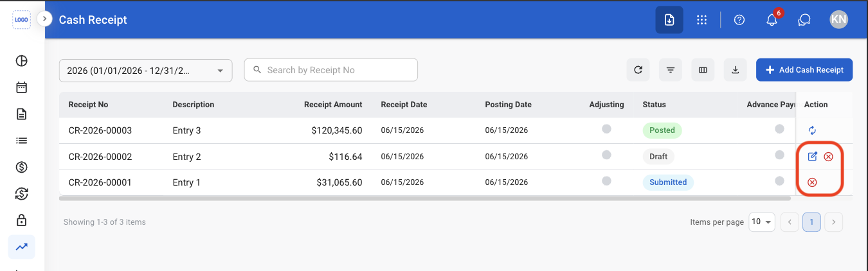Toggle Adjusting indicator for Entry 3
This screenshot has width=868, height=271.
[606, 129]
